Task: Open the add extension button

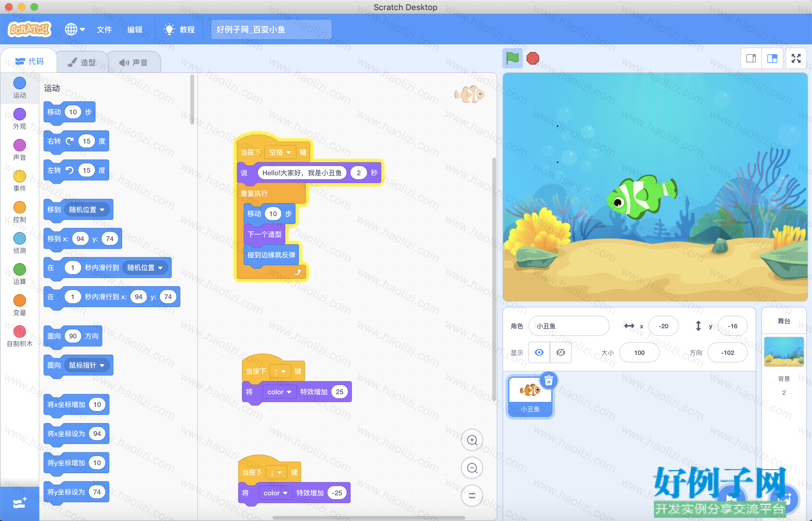Action: click(x=19, y=503)
